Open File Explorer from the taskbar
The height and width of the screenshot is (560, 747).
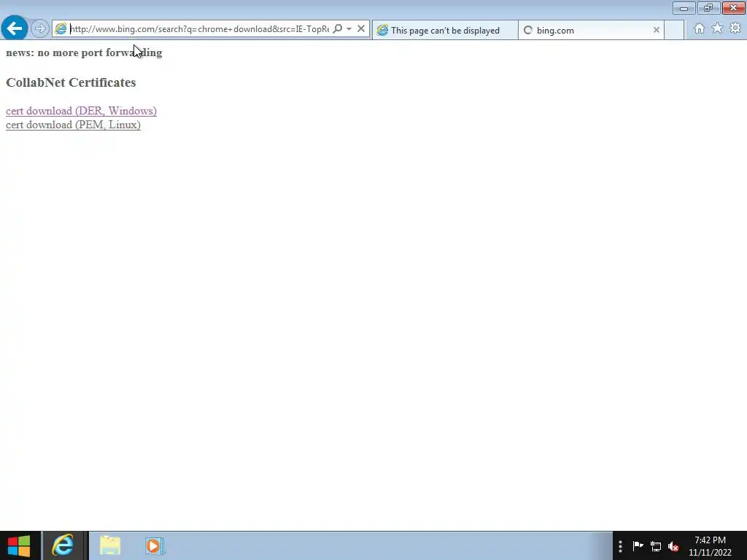pyautogui.click(x=110, y=545)
